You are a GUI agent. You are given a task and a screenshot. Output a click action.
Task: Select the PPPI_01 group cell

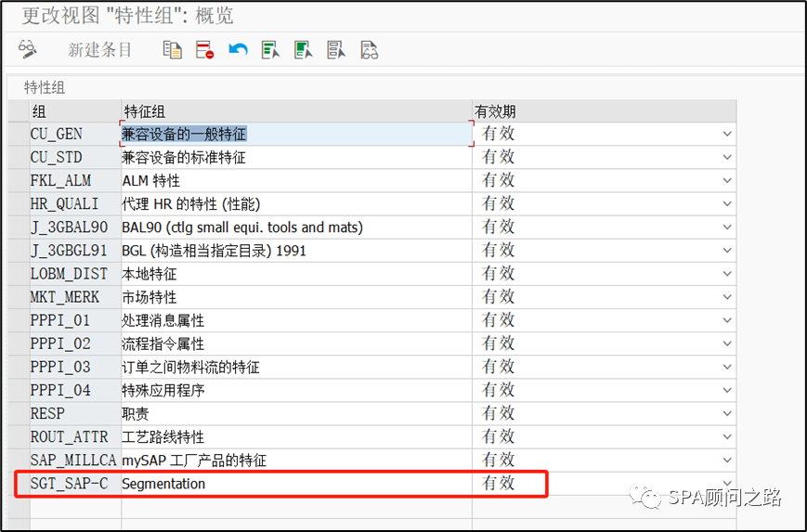74,320
